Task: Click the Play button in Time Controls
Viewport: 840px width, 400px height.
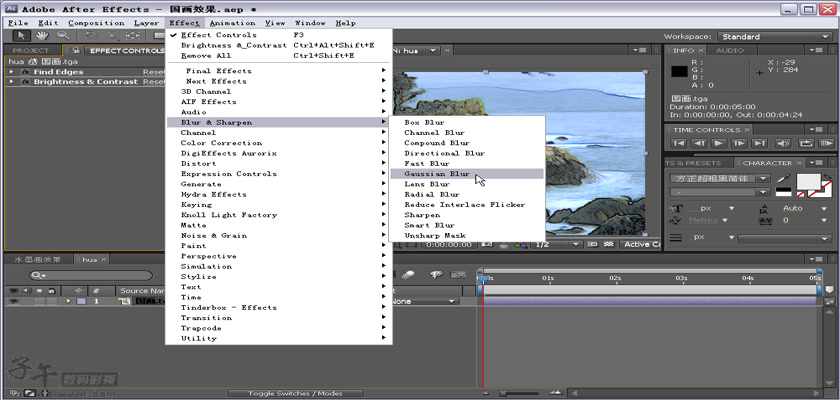Action: [719, 144]
